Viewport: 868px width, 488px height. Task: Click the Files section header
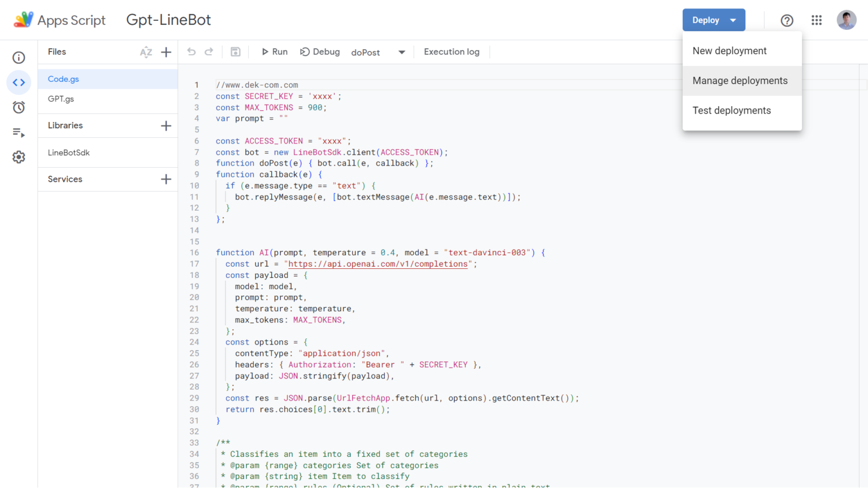point(57,52)
